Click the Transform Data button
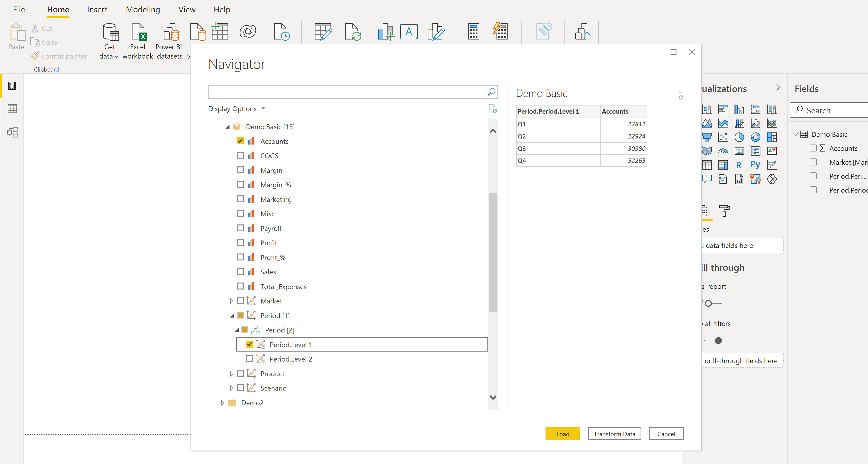This screenshot has width=868, height=464. pos(614,434)
